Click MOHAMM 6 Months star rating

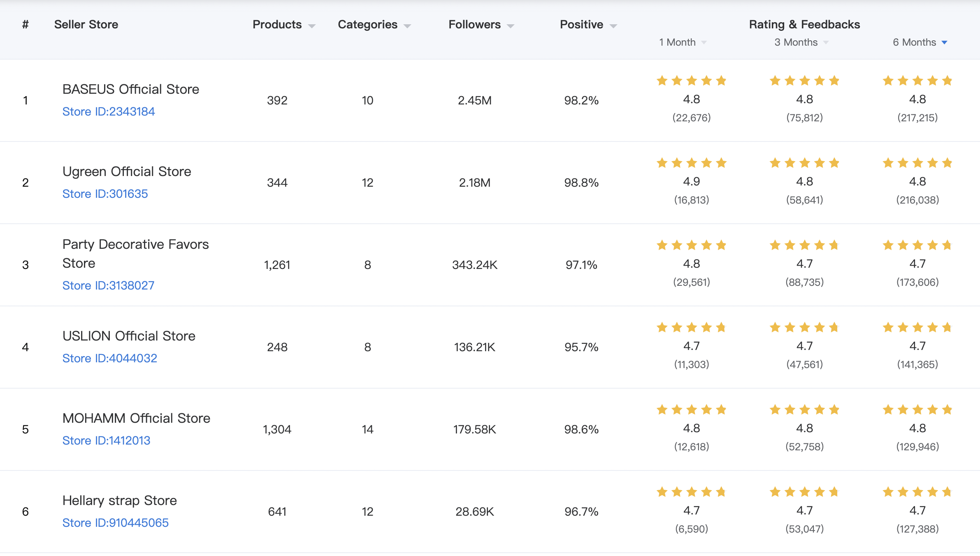click(x=917, y=410)
